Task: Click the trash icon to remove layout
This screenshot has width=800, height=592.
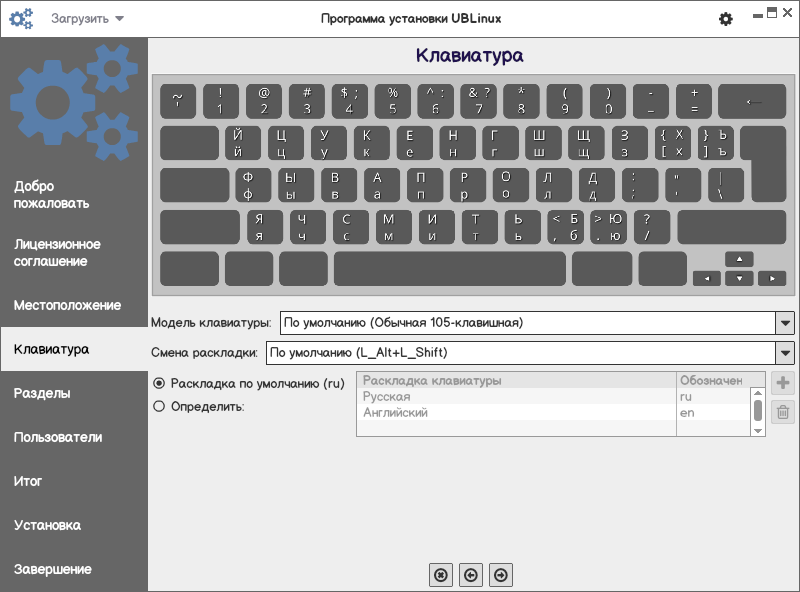Action: tap(783, 412)
